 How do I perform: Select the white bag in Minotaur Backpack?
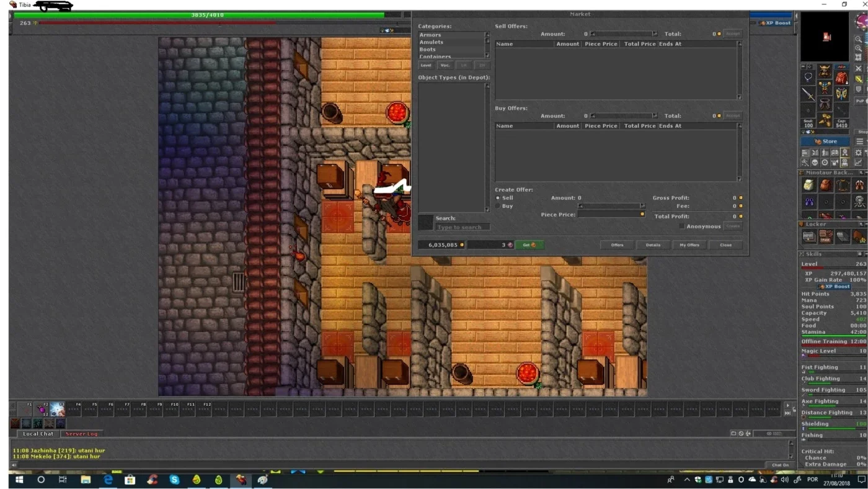[809, 185]
